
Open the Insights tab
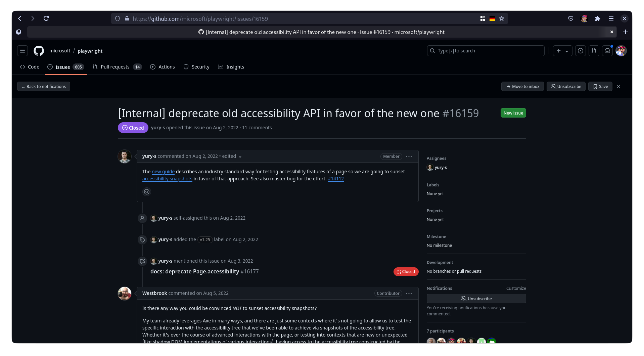click(231, 66)
